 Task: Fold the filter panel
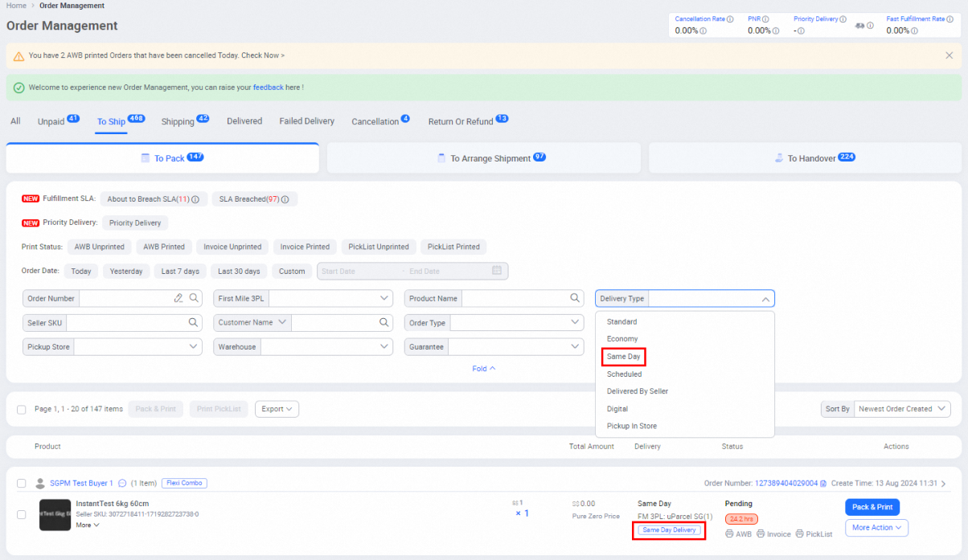(x=484, y=369)
